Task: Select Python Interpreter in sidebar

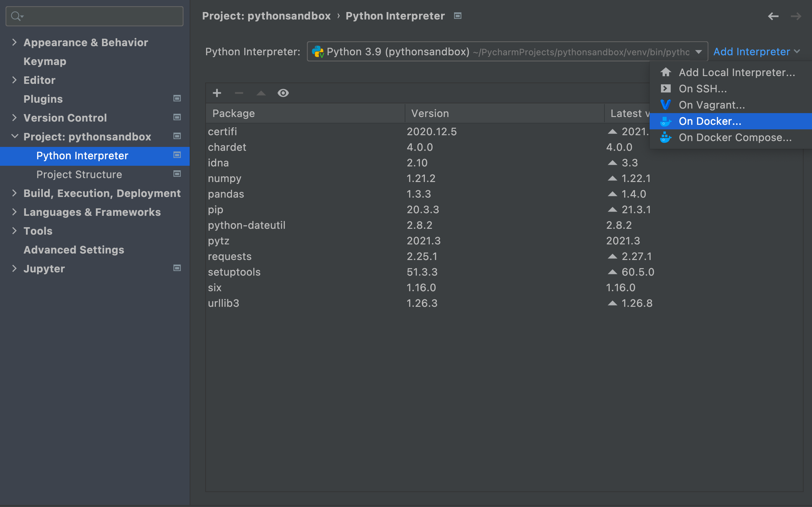Action: coord(95,156)
